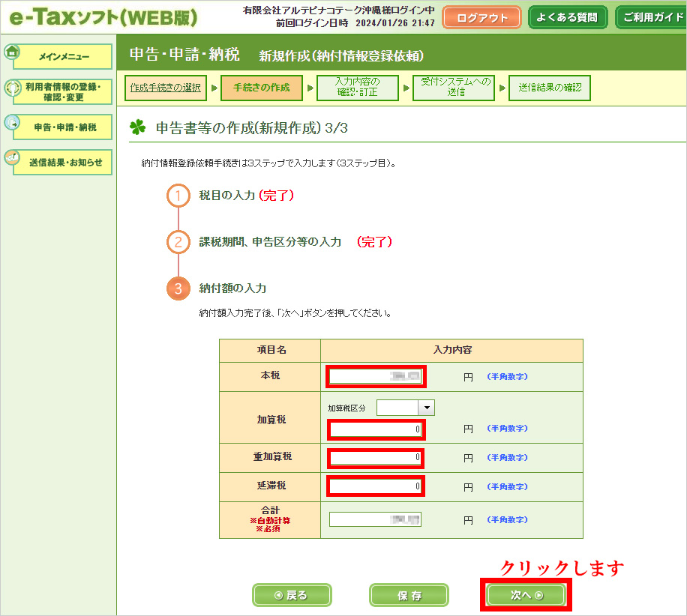The image size is (687, 616).
Task: Open the よくある質問 page
Action: click(568, 16)
